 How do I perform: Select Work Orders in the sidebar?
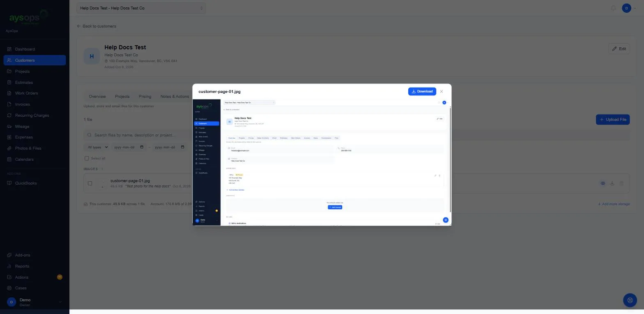(x=34, y=93)
